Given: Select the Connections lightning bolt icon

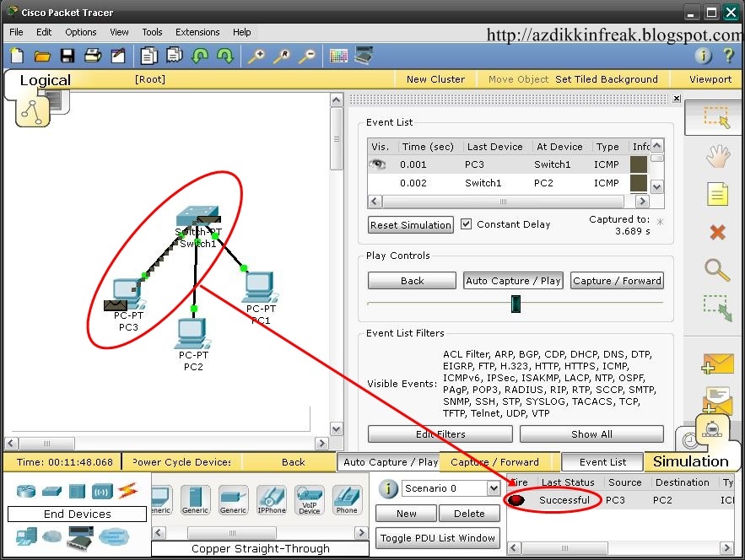Looking at the screenshot, I should click(127, 490).
